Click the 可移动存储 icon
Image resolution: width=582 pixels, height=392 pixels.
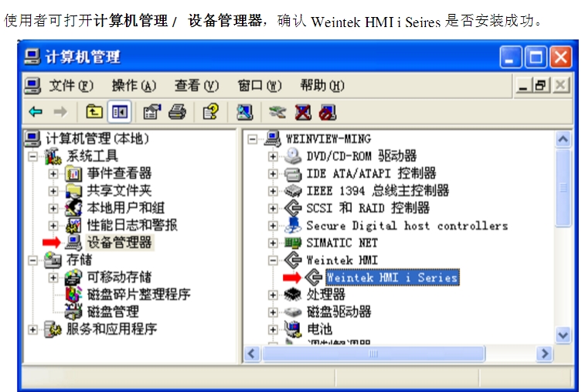pyautogui.click(x=73, y=278)
